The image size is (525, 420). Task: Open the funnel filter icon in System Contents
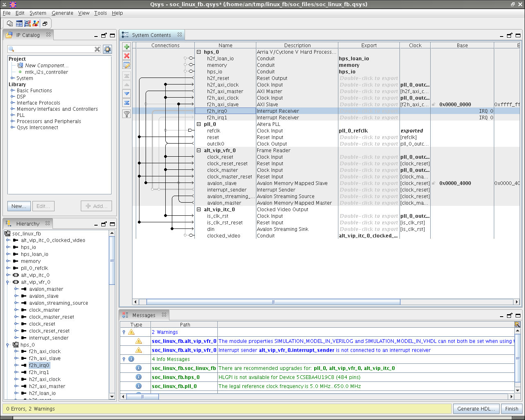click(x=127, y=114)
